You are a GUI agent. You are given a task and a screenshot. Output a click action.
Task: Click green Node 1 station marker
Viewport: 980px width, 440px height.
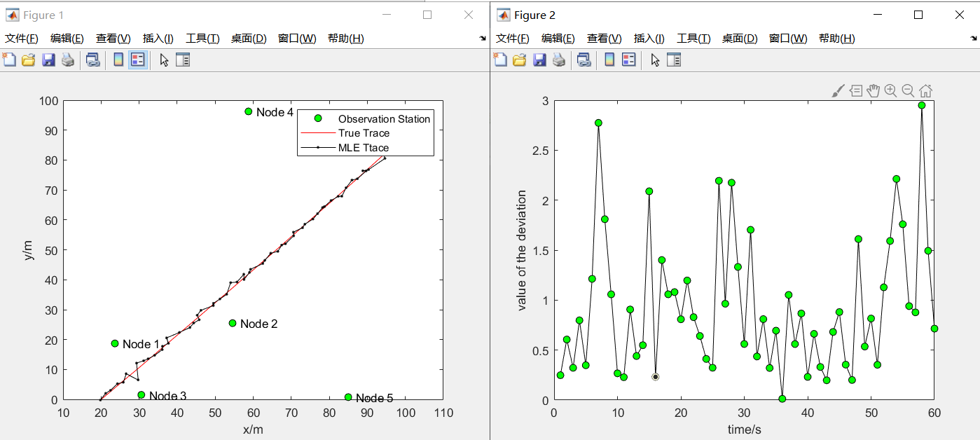point(115,343)
